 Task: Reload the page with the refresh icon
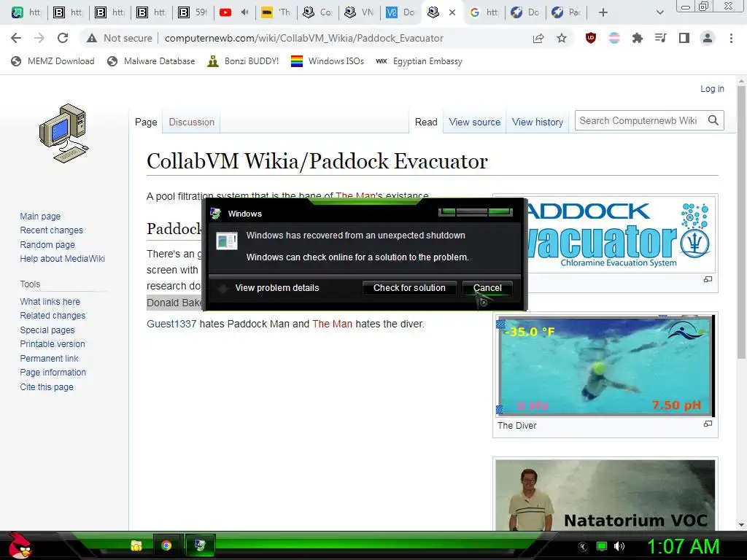tap(63, 38)
